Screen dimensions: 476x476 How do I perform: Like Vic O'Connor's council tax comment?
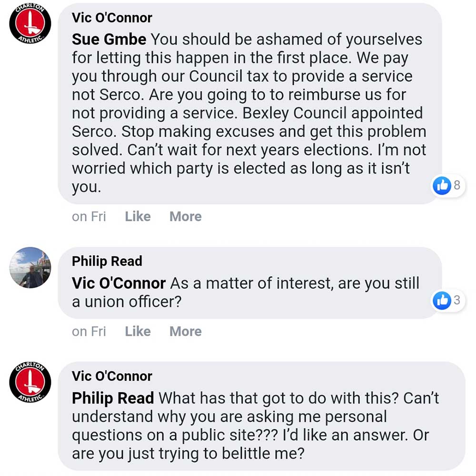click(x=138, y=217)
